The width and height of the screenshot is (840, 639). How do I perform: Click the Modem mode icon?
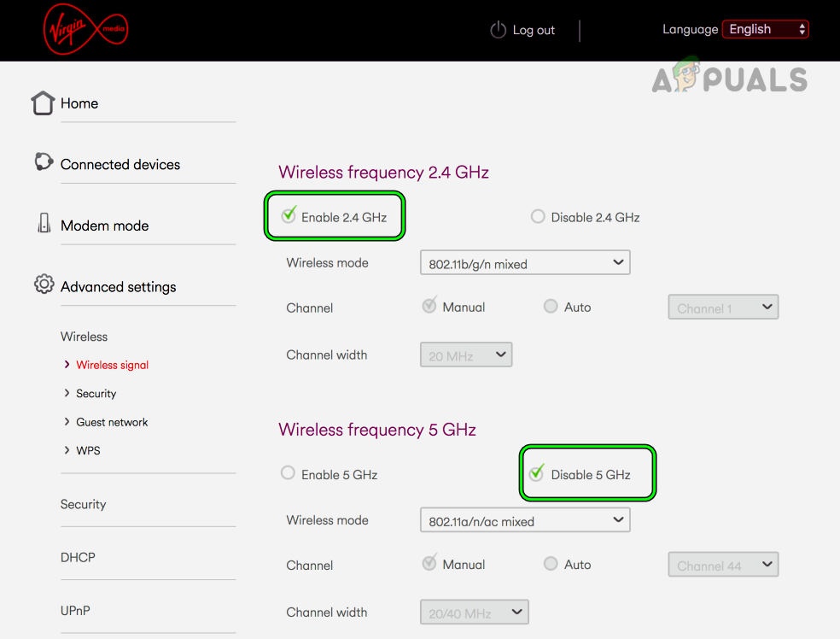[x=43, y=223]
